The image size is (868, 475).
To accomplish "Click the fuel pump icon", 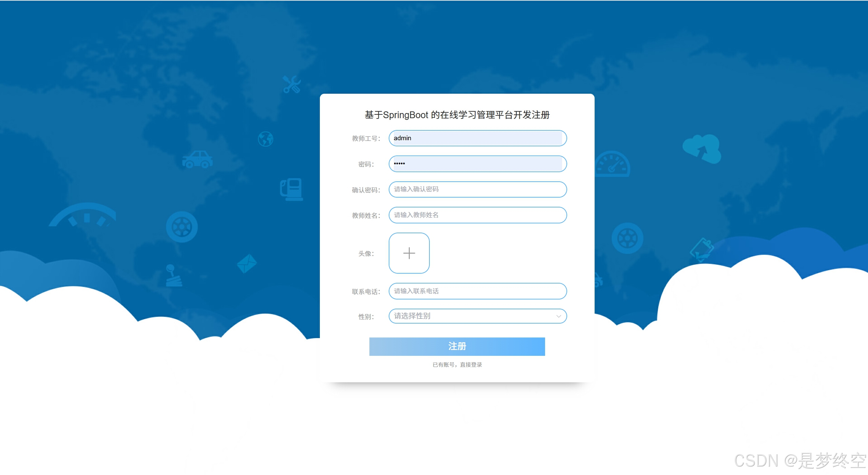I will 291,189.
